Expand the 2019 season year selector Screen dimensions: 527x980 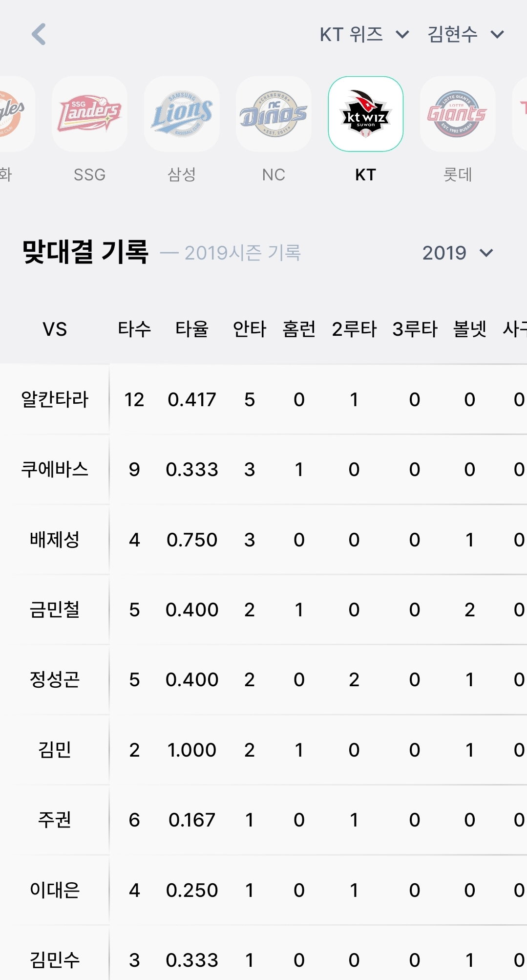coord(458,253)
